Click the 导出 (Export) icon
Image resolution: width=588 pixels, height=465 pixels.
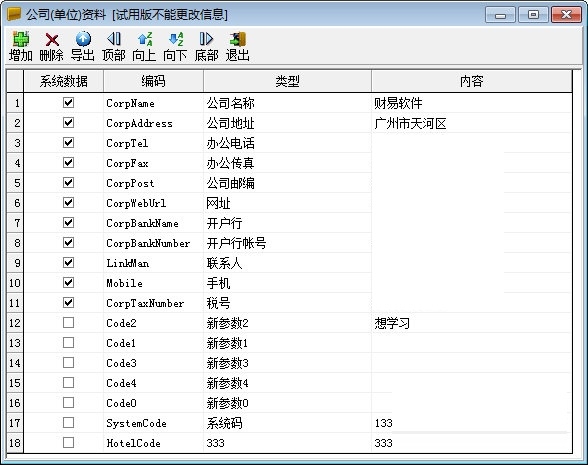point(83,39)
